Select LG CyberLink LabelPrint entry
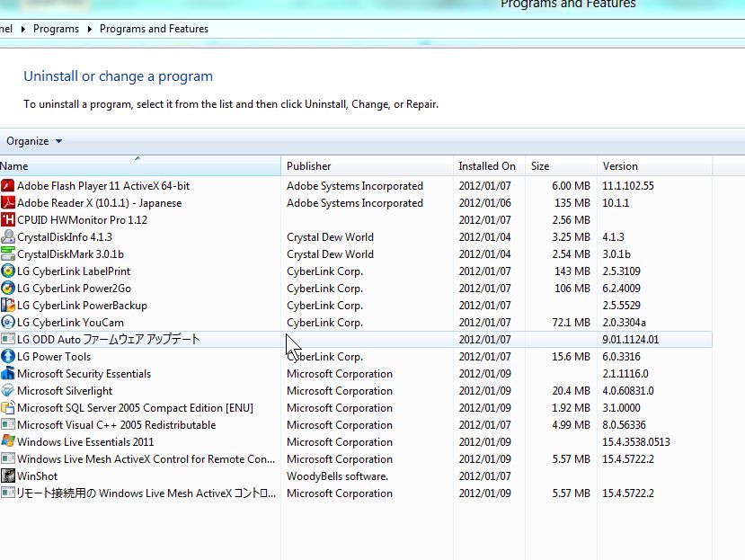 (74, 271)
